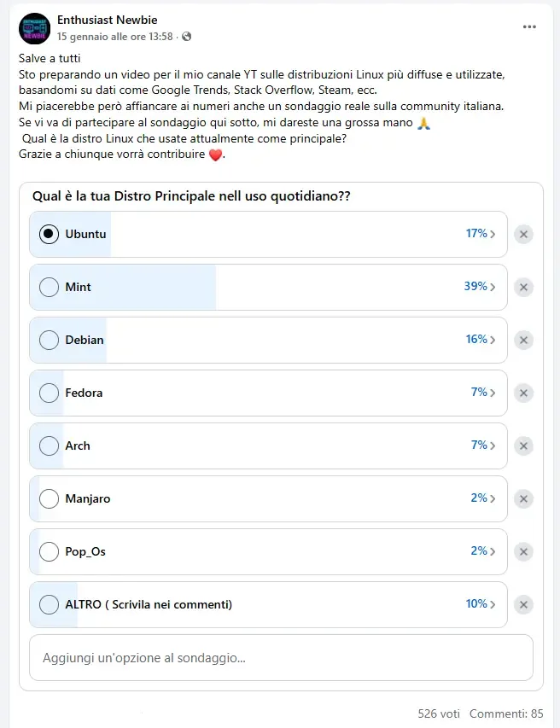This screenshot has height=728, width=560.
Task: Open the post timestamp 15 gennaio link
Action: (x=114, y=37)
